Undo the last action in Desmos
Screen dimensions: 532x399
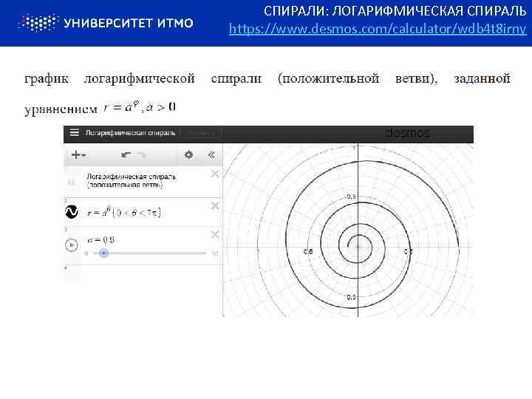click(126, 155)
